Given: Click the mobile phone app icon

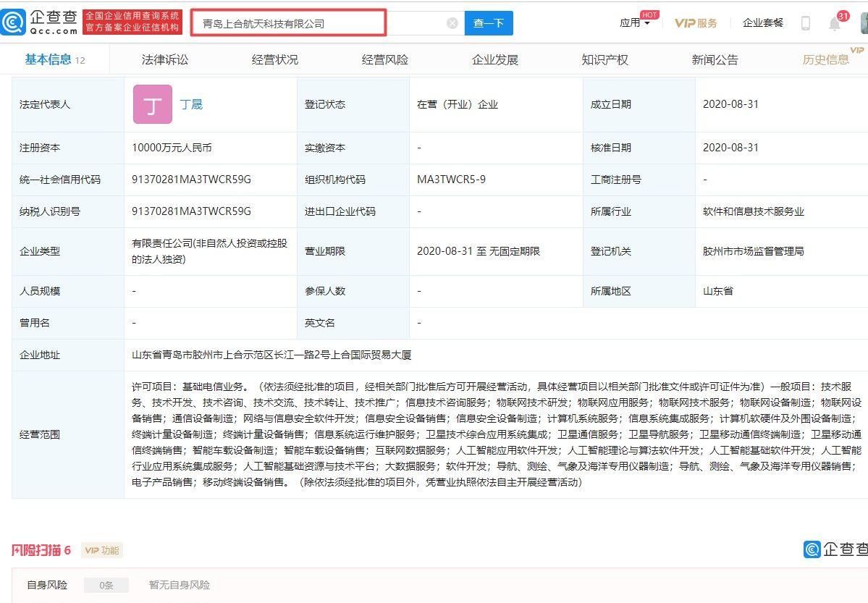Looking at the screenshot, I should [806, 22].
